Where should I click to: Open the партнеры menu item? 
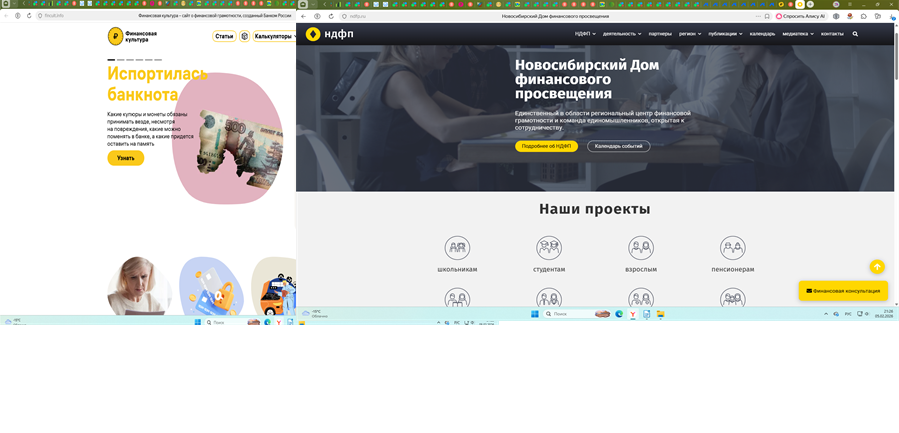point(660,34)
